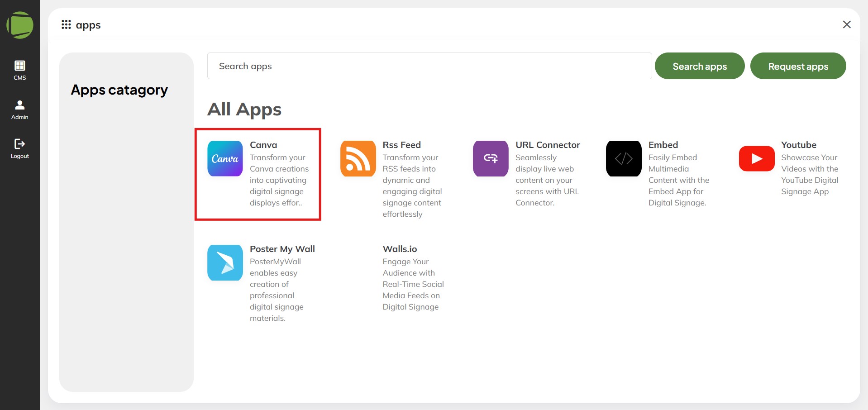Viewport: 868px width, 410px height.
Task: Click the green logo in the sidebar
Action: pyautogui.click(x=20, y=25)
